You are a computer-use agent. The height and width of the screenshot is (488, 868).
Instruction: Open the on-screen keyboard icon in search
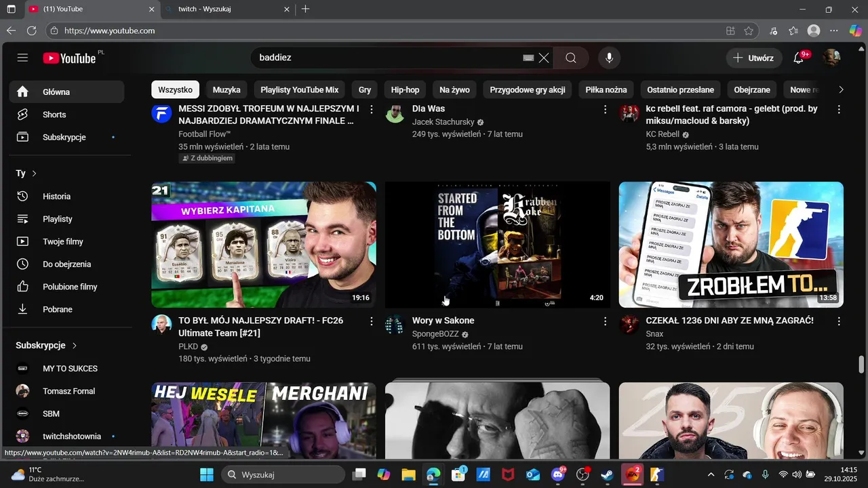(x=528, y=58)
